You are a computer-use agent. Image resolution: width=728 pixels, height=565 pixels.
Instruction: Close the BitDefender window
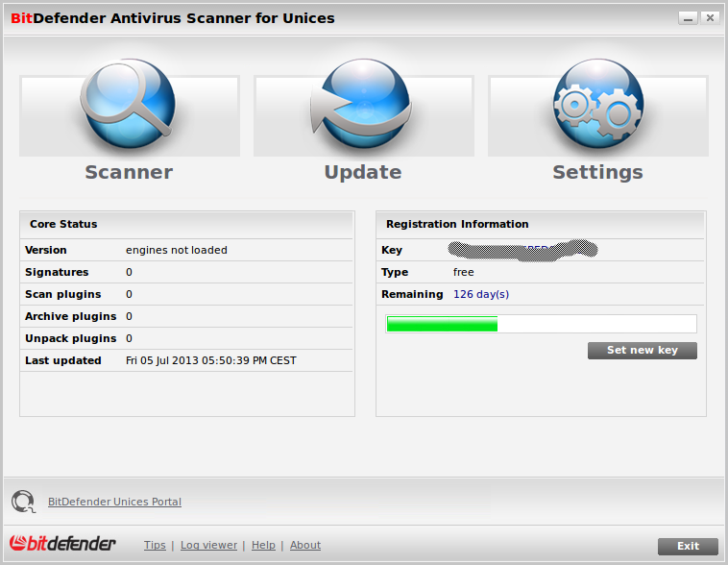pos(710,18)
